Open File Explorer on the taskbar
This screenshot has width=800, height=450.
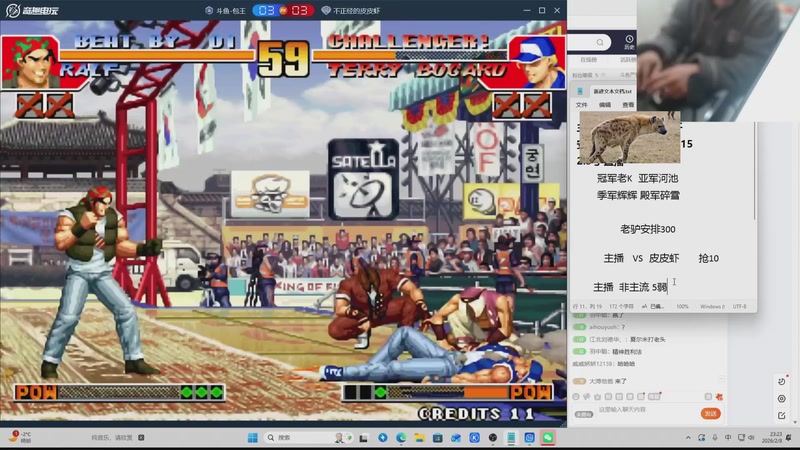coord(419,438)
